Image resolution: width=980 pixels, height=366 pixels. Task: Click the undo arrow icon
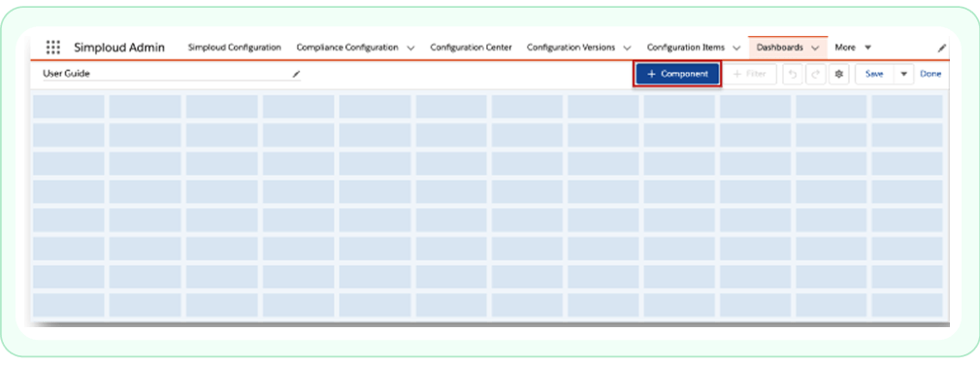[793, 74]
